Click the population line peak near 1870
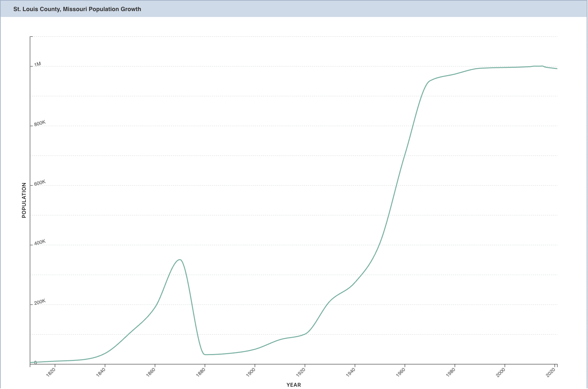This screenshot has height=389, width=588. (x=179, y=260)
